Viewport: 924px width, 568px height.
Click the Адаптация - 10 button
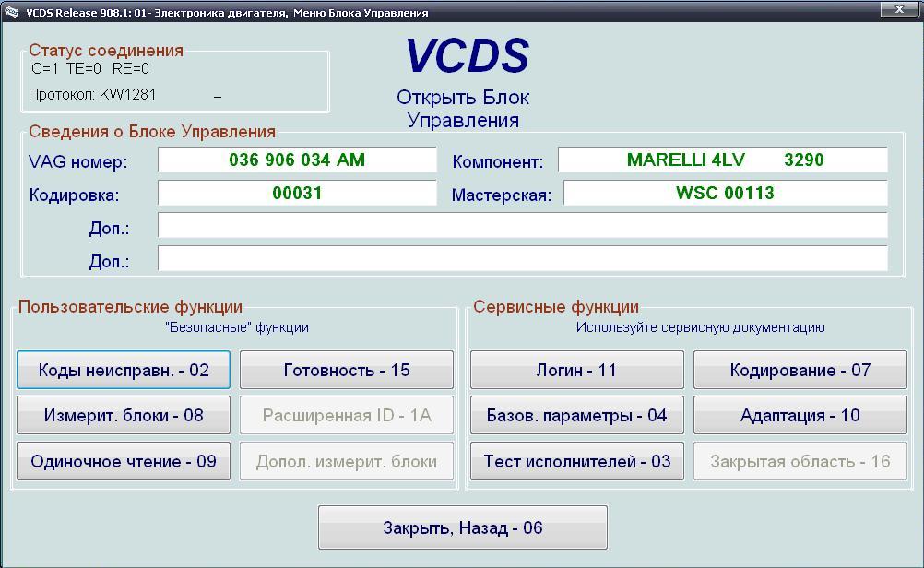pos(800,415)
